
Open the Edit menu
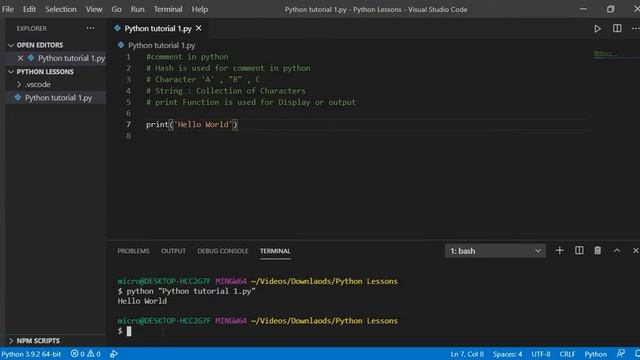pos(29,9)
